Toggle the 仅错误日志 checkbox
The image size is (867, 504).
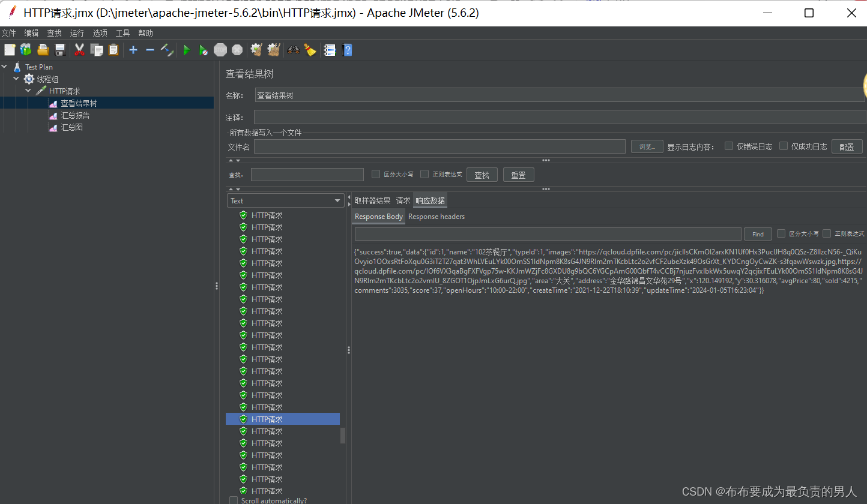(x=729, y=146)
